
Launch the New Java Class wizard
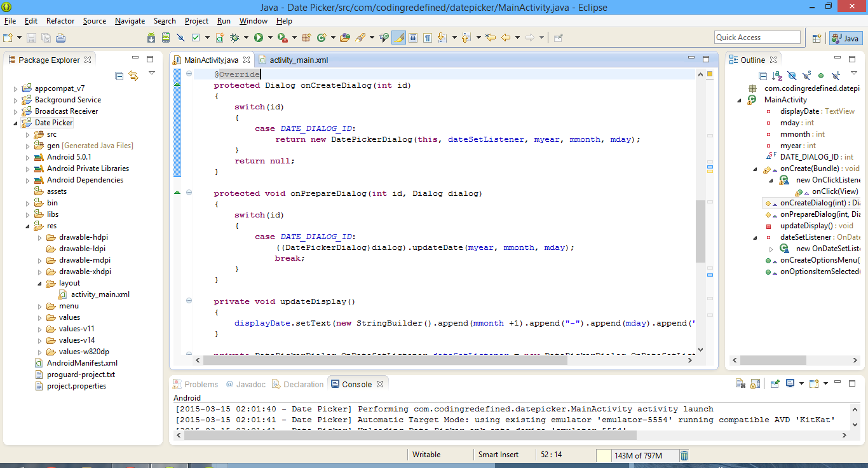322,37
